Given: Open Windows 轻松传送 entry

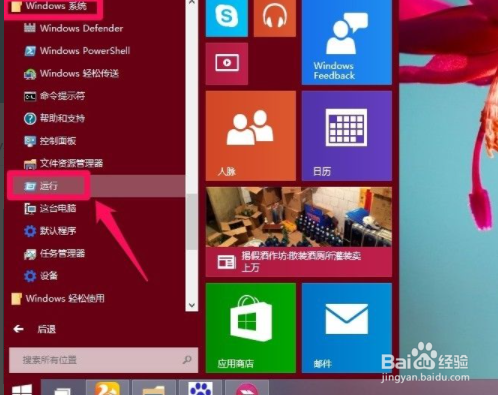Looking at the screenshot, I should point(71,73).
